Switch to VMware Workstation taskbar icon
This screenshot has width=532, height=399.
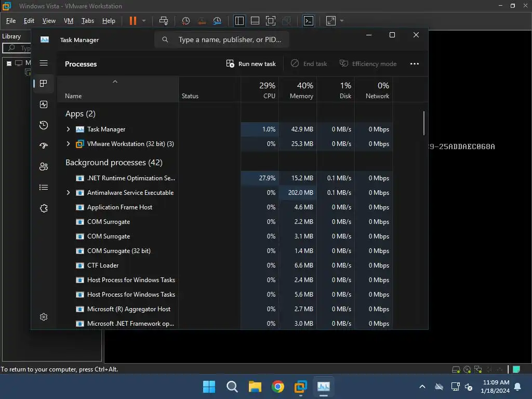coord(301,387)
